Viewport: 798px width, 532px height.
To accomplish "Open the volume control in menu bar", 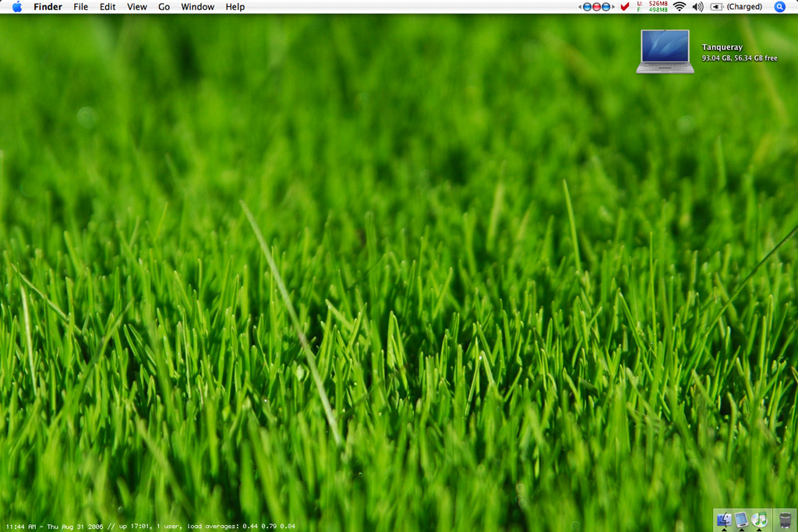I will (x=697, y=6).
